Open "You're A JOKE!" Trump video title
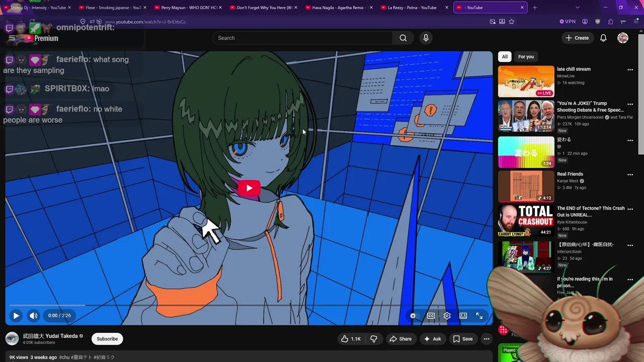Image resolution: width=644 pixels, height=362 pixels. [590, 107]
